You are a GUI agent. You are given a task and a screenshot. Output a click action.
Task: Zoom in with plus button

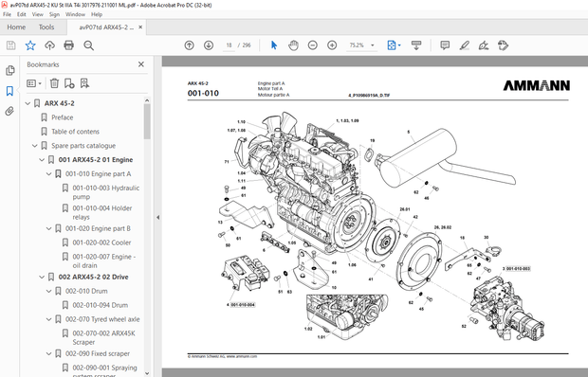tap(332, 45)
